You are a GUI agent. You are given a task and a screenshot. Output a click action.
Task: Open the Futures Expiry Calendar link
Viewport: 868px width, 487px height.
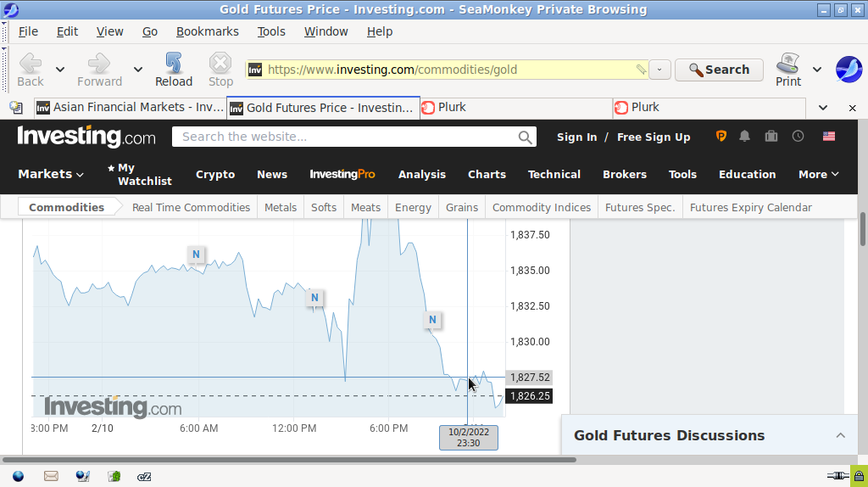(x=750, y=207)
